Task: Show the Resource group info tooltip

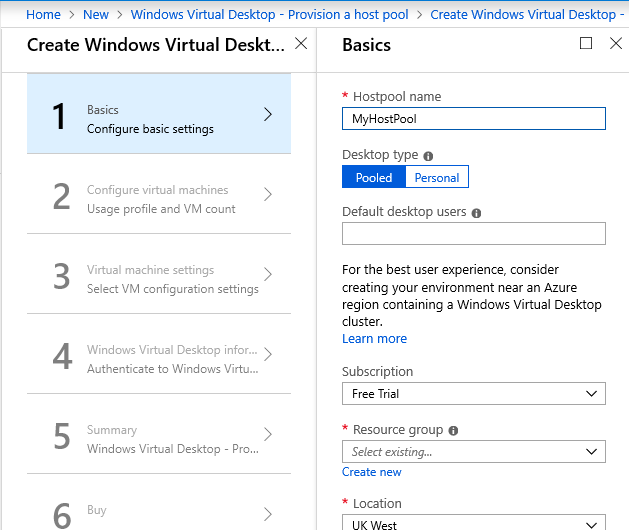Action: [x=453, y=431]
